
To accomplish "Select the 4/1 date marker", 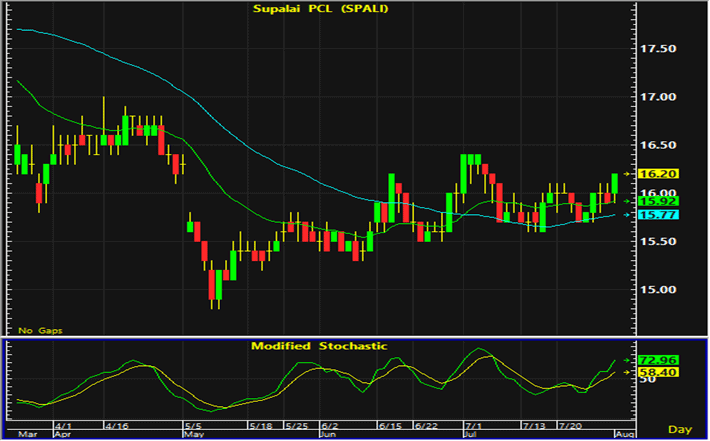I will pyautogui.click(x=63, y=426).
